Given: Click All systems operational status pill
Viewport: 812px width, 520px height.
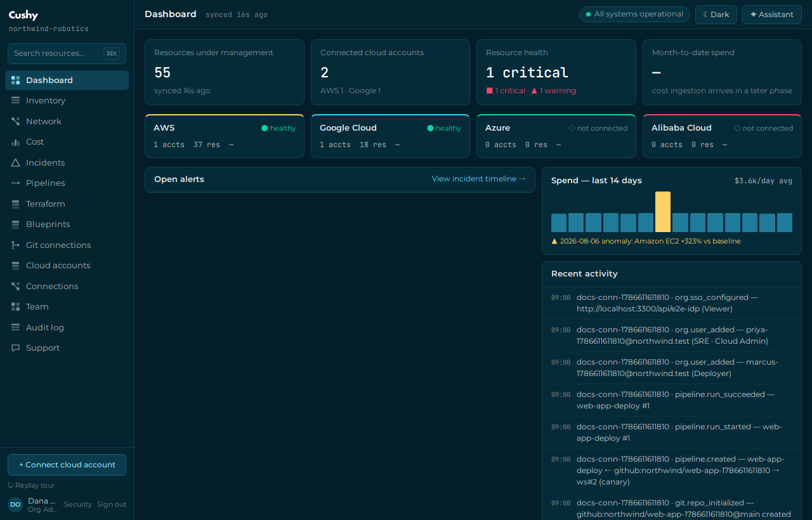Looking at the screenshot, I should click(x=634, y=14).
